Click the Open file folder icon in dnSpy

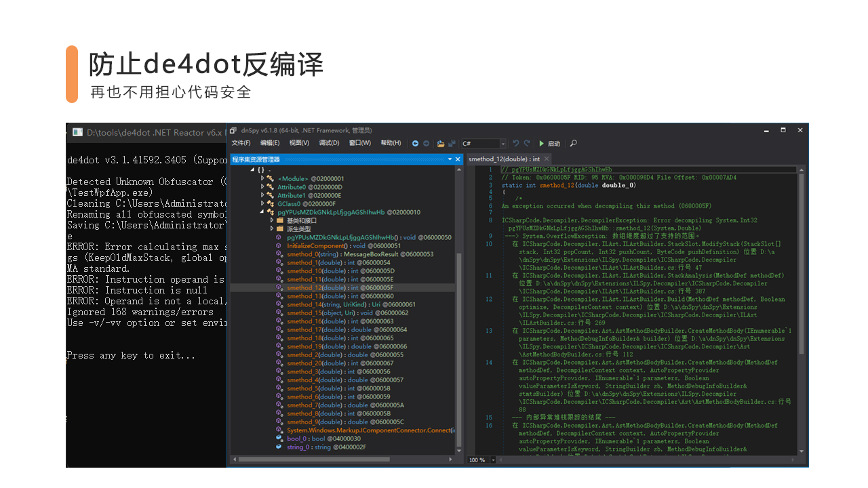tap(441, 144)
